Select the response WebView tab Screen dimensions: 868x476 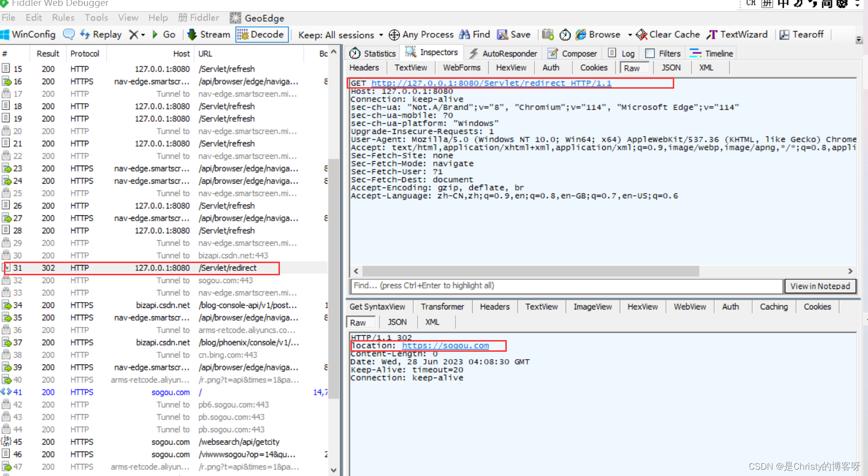690,307
